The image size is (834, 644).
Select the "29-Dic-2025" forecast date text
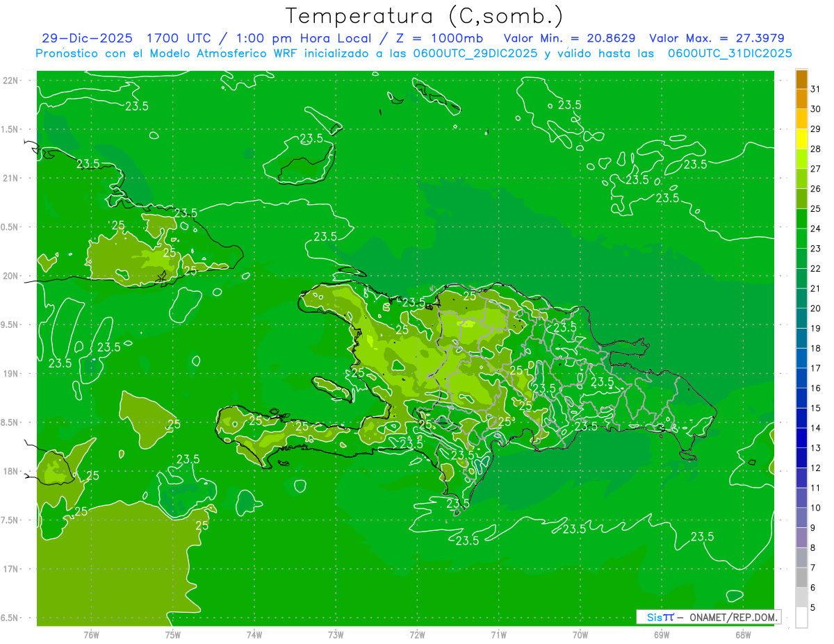point(87,38)
